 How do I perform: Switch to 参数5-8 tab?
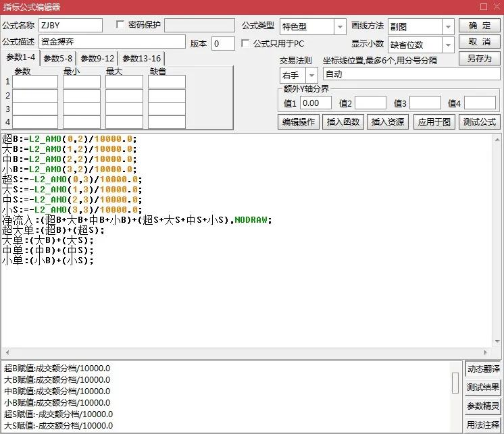[x=57, y=59]
